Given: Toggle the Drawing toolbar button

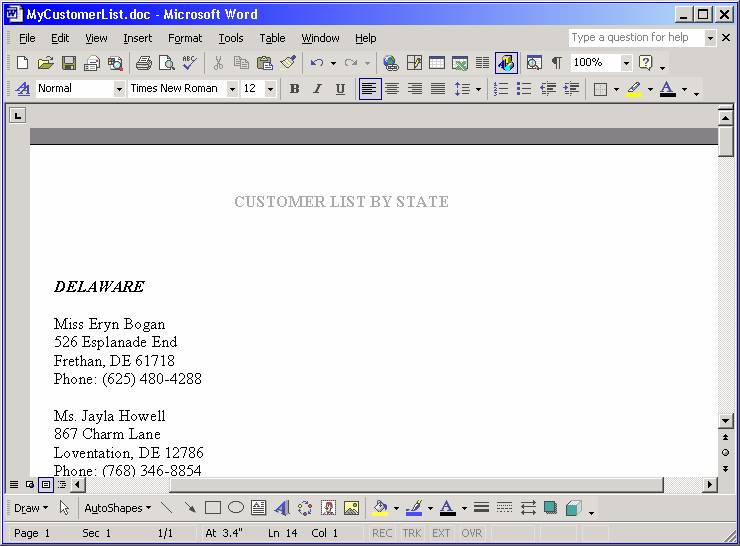Looking at the screenshot, I should (506, 63).
